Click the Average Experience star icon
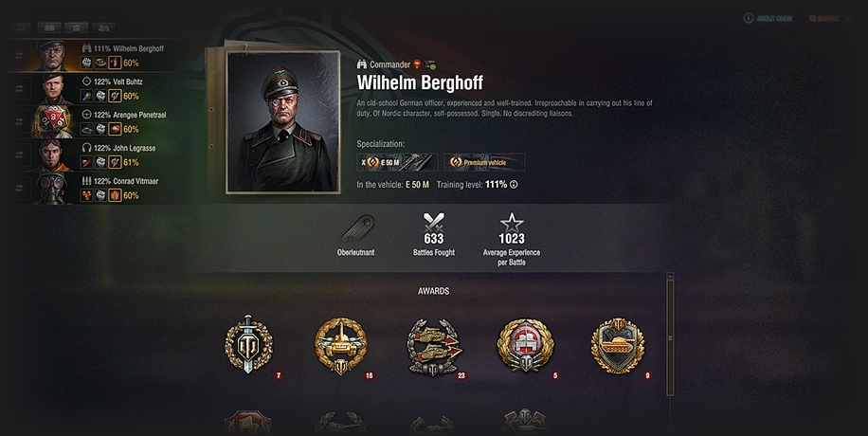Viewport: 868px width, 436px height. (x=512, y=223)
